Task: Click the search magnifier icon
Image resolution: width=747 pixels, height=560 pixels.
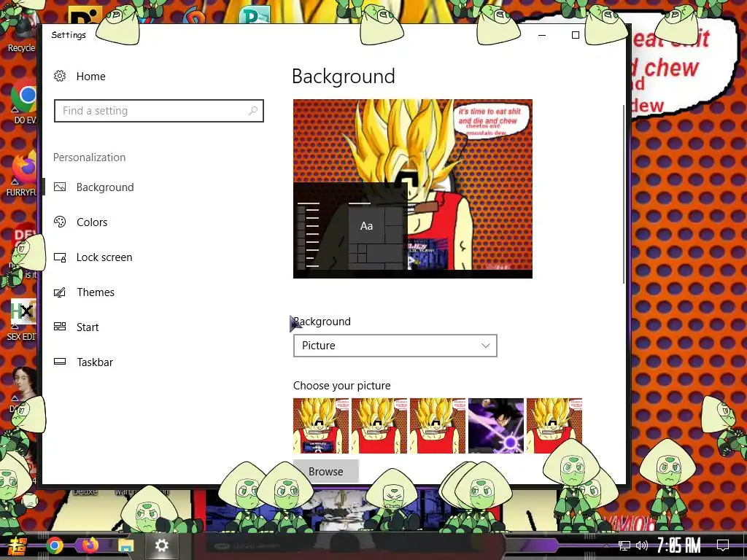Action: [x=253, y=111]
